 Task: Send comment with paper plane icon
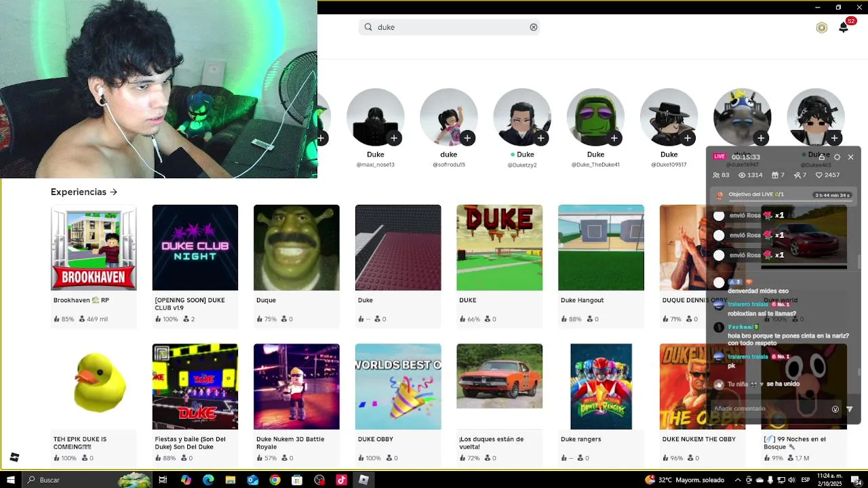[x=849, y=409]
